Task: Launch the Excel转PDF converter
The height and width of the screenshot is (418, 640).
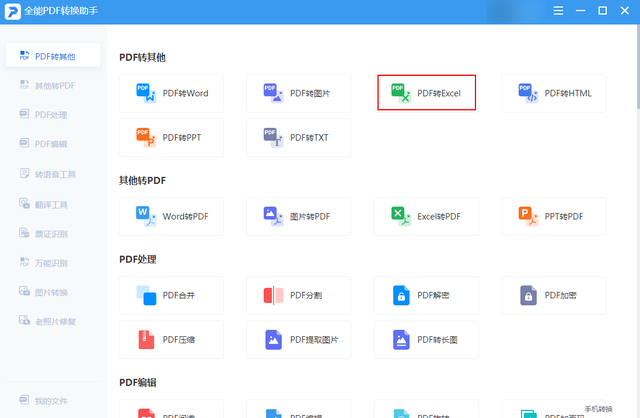Action: click(426, 216)
